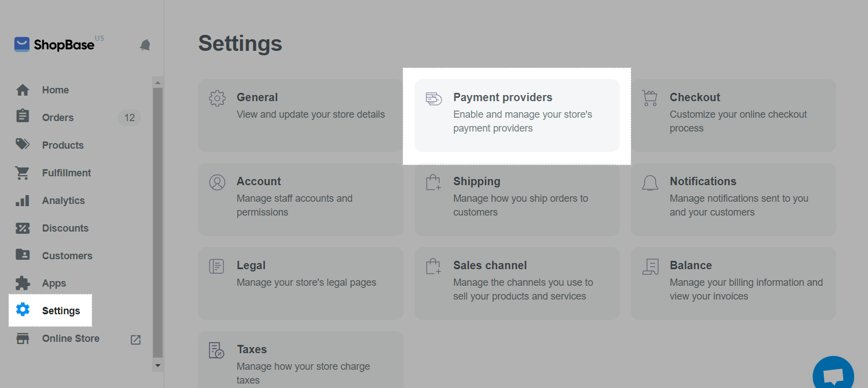
Task: Open the Discounts percent icon
Action: pyautogui.click(x=23, y=228)
